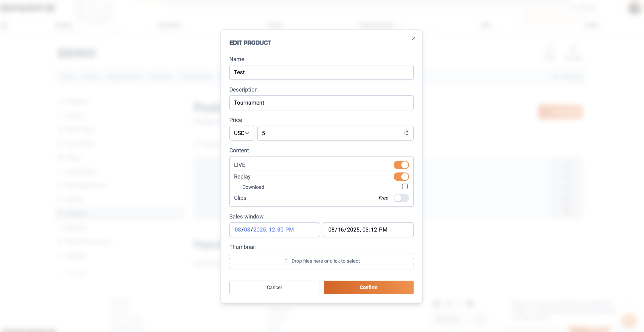644x332 pixels.
Task: Click the upload icon in Thumbnail area
Action: (286, 261)
